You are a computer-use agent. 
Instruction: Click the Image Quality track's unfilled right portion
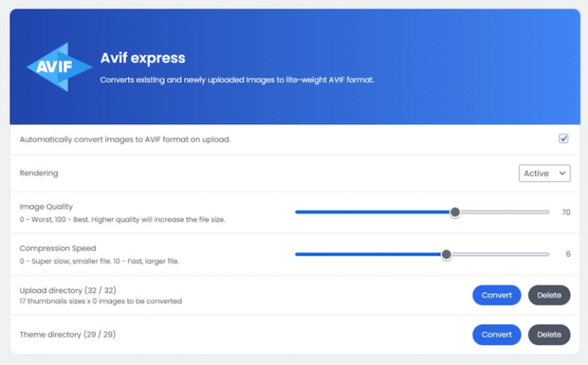(x=505, y=212)
